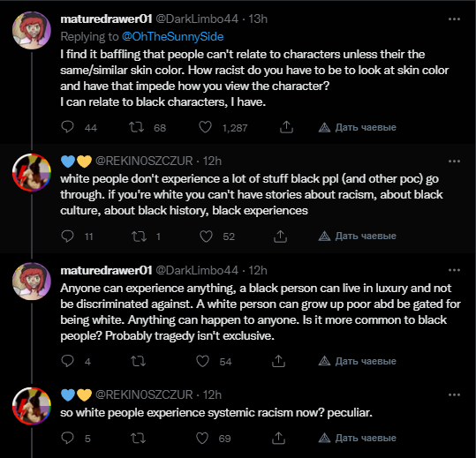Open more options on the 13h tweet

(x=454, y=19)
